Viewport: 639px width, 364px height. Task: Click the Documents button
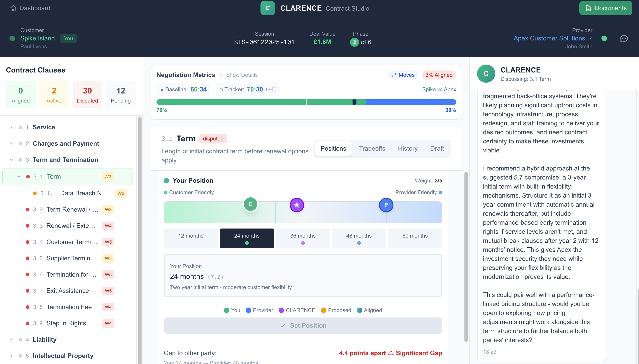coord(606,8)
